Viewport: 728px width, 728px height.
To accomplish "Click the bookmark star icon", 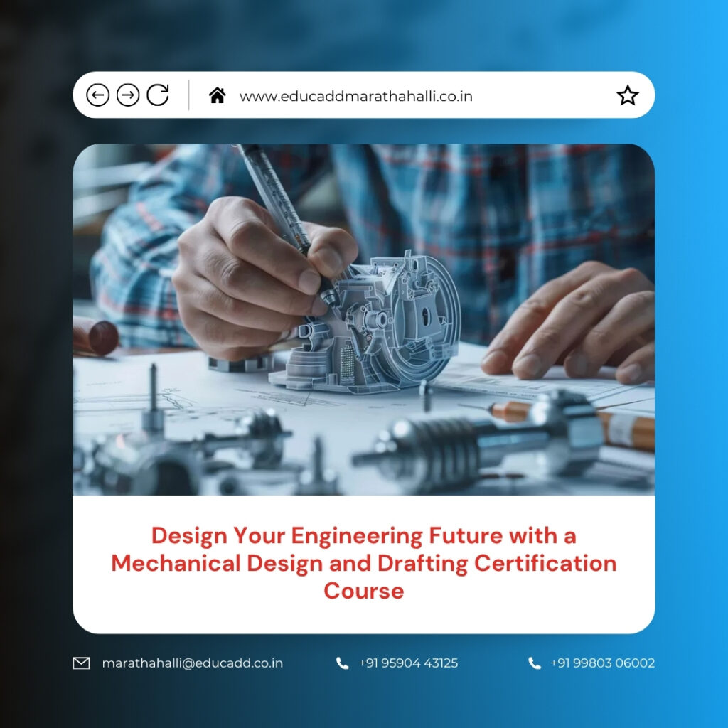I will click(x=628, y=95).
